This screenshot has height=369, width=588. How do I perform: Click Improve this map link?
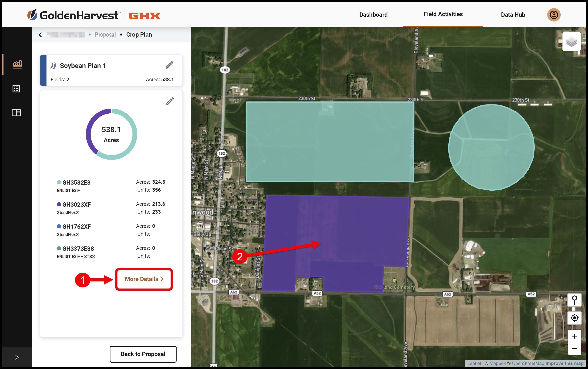pos(564,363)
